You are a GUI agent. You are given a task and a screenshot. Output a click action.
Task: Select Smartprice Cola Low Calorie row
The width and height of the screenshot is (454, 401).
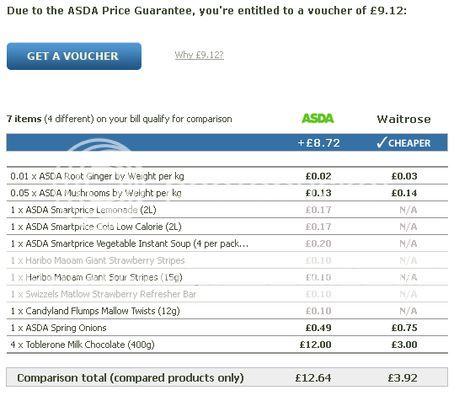pos(227,227)
